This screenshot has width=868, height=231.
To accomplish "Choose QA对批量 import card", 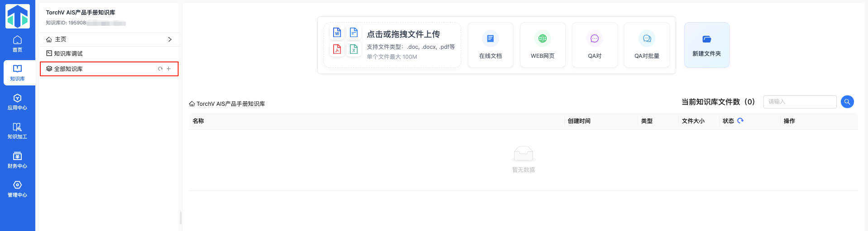I will click(x=647, y=45).
